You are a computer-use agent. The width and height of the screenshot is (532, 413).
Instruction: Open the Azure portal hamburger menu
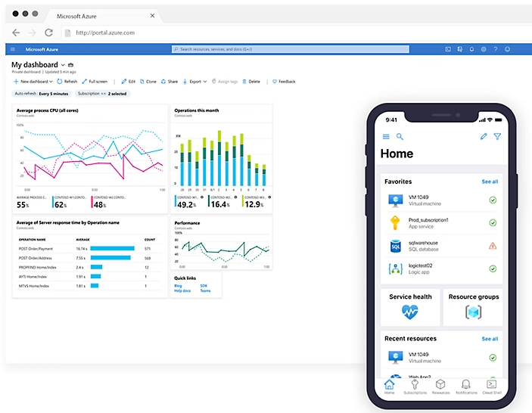coord(13,49)
